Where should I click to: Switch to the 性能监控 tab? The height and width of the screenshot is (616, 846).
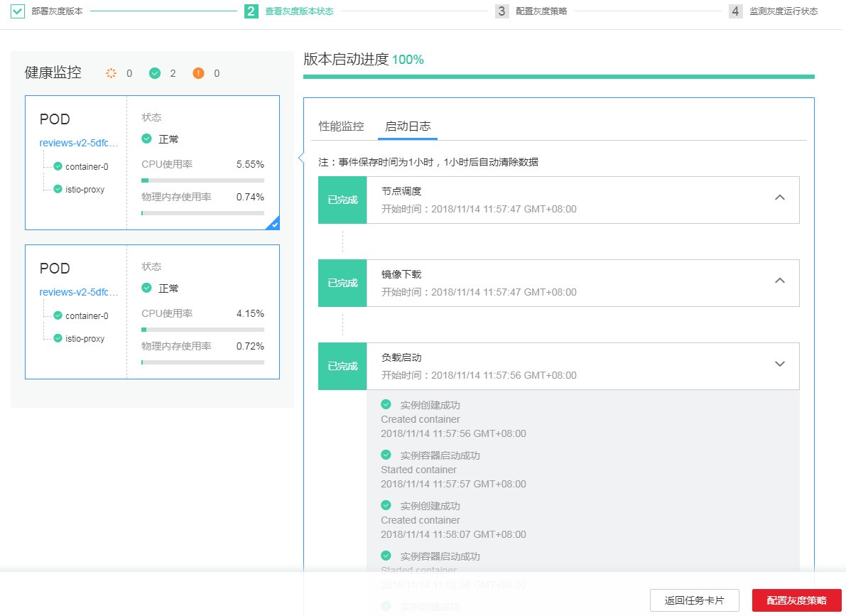(x=341, y=126)
